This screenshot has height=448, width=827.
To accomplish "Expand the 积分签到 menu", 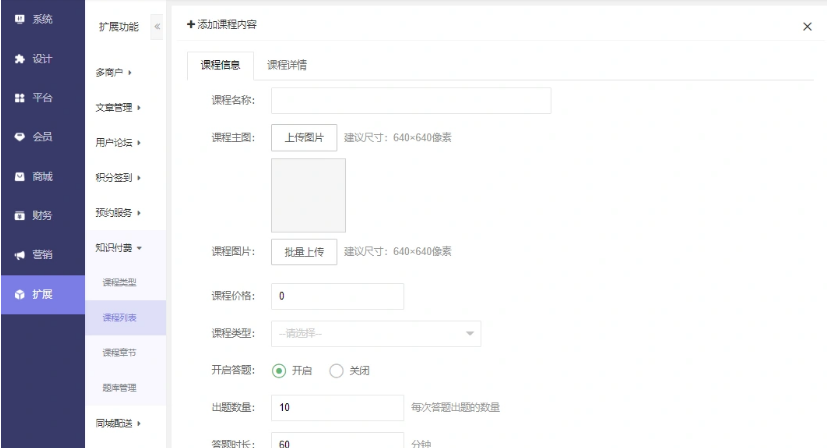I will [118, 178].
